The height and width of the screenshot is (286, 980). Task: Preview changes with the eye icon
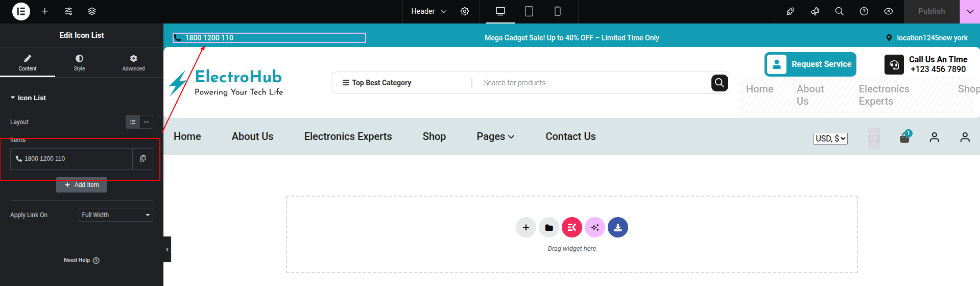[x=889, y=11]
